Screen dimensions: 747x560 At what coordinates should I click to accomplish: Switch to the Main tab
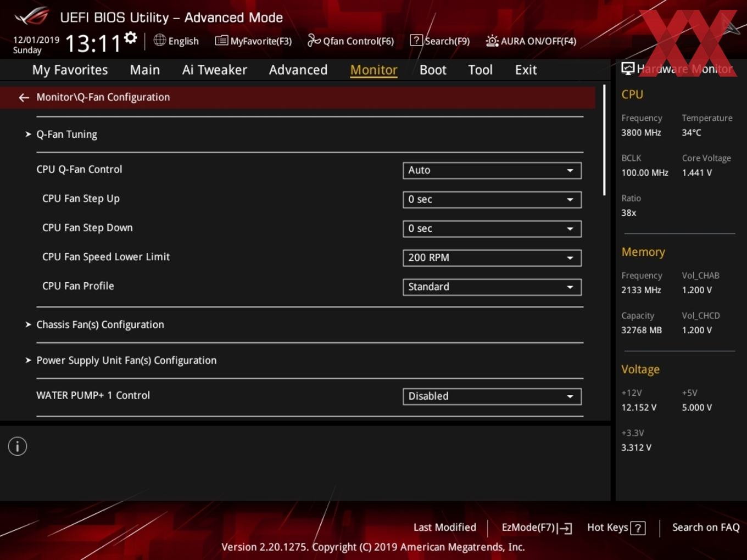pos(145,70)
